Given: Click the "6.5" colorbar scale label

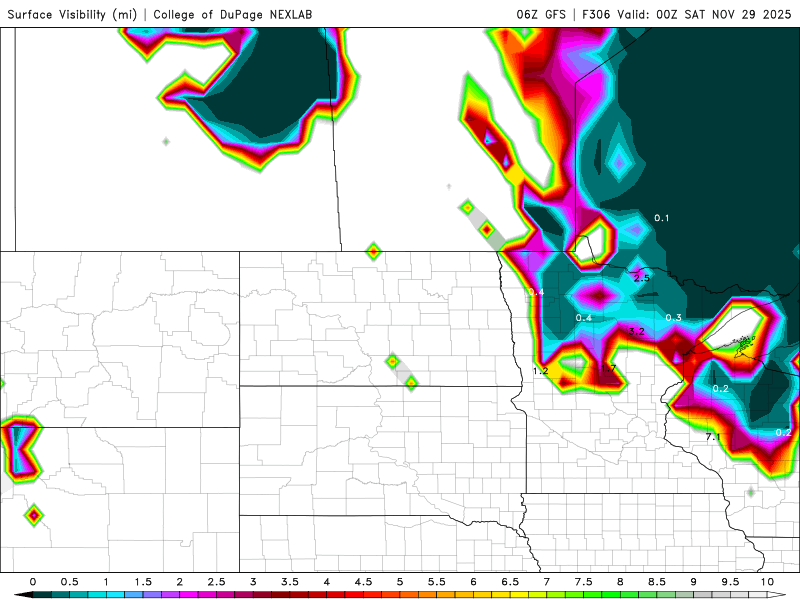Looking at the screenshot, I should pyautogui.click(x=510, y=582).
